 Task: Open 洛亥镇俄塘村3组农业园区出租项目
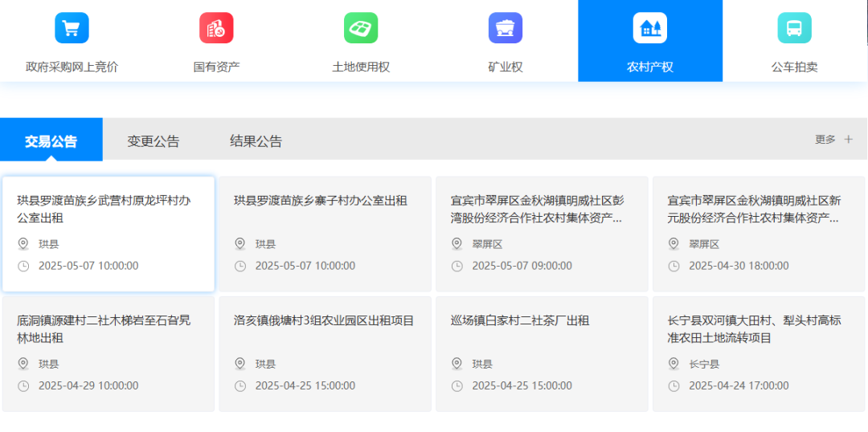pyautogui.click(x=324, y=321)
